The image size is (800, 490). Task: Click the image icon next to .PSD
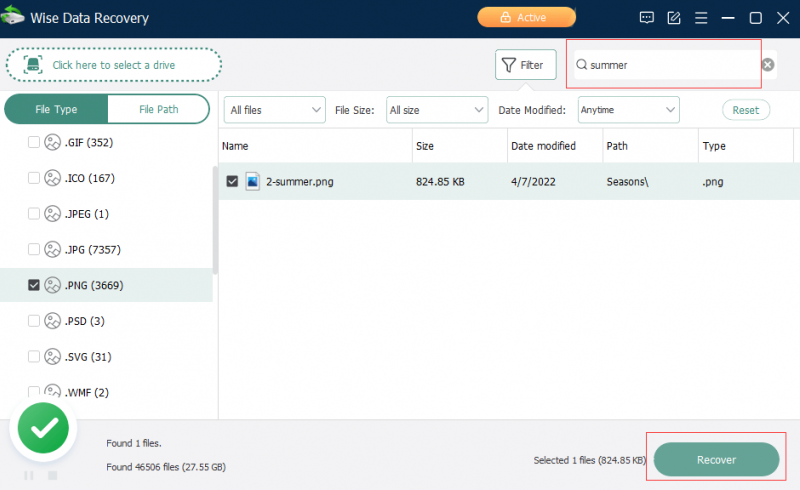click(52, 321)
